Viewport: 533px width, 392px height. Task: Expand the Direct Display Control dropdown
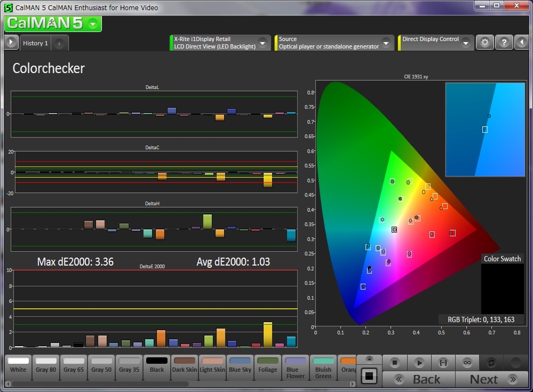pos(466,43)
